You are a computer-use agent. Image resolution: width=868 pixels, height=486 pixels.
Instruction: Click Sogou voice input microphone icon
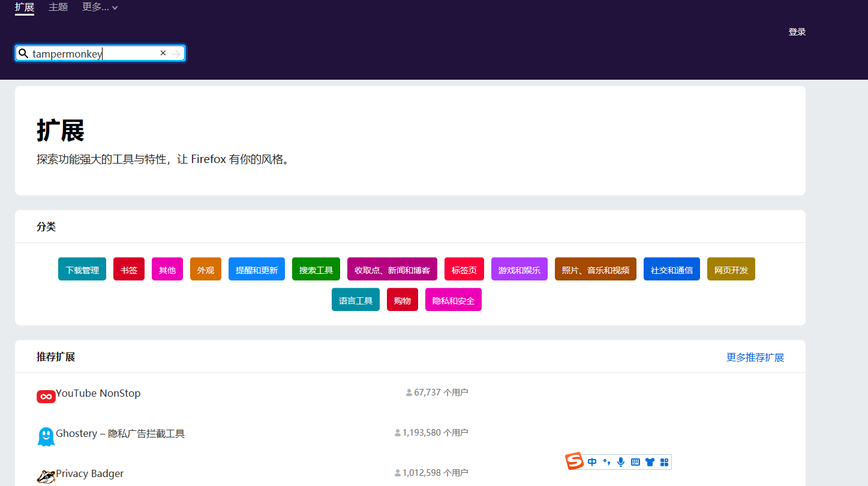[621, 462]
